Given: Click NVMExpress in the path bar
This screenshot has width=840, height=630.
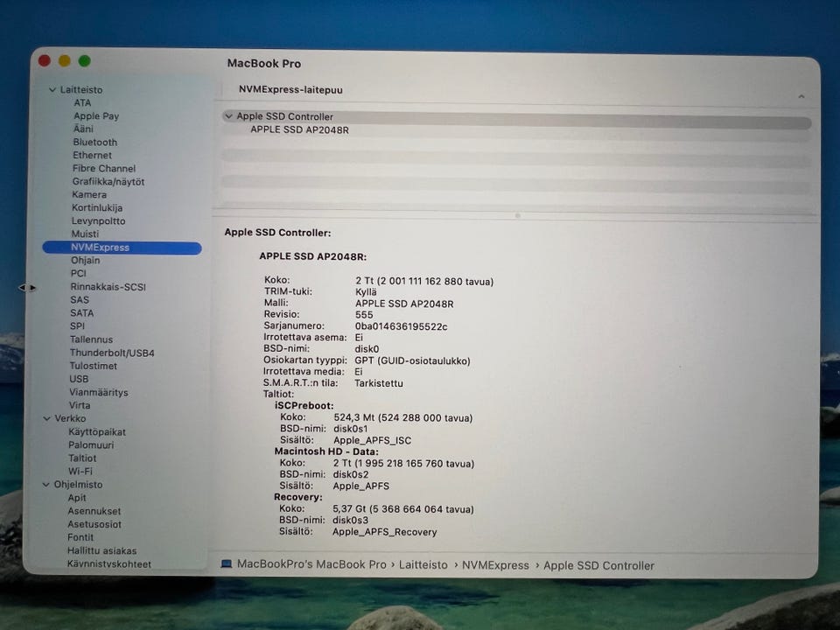Looking at the screenshot, I should [x=495, y=566].
